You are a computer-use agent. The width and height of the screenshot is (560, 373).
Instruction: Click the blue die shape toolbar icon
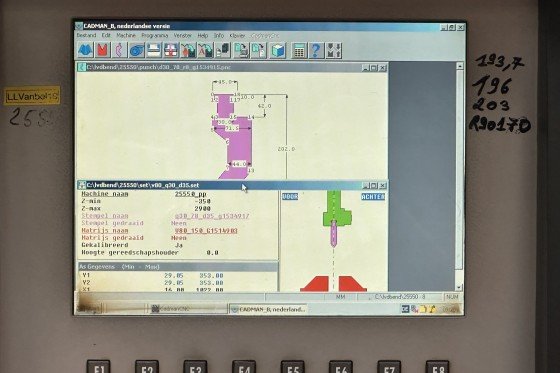pos(85,50)
